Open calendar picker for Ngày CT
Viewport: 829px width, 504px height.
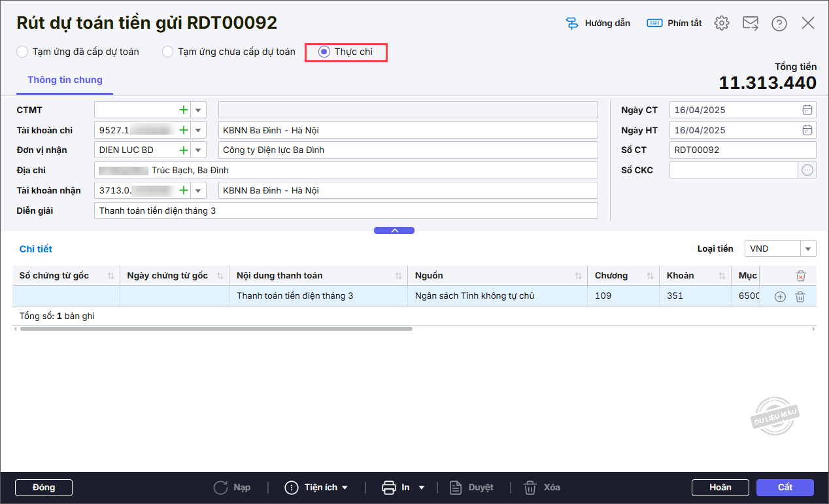click(x=807, y=110)
